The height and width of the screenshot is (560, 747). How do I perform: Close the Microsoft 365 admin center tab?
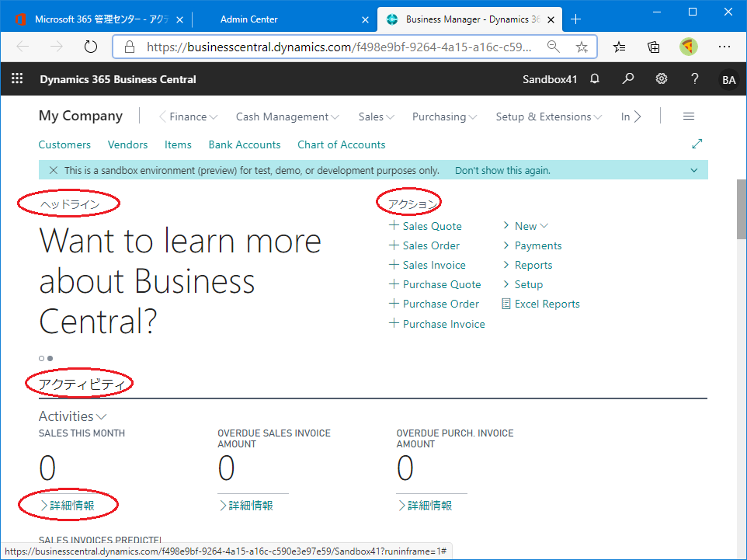(179, 19)
